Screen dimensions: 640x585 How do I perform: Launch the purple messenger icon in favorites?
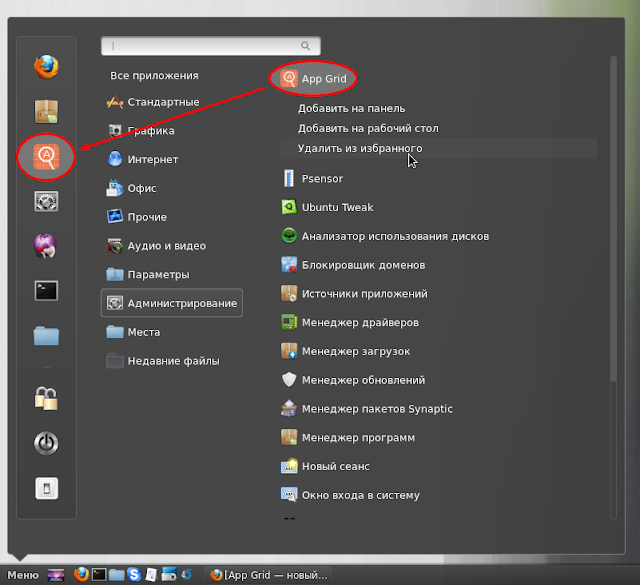pyautogui.click(x=45, y=246)
